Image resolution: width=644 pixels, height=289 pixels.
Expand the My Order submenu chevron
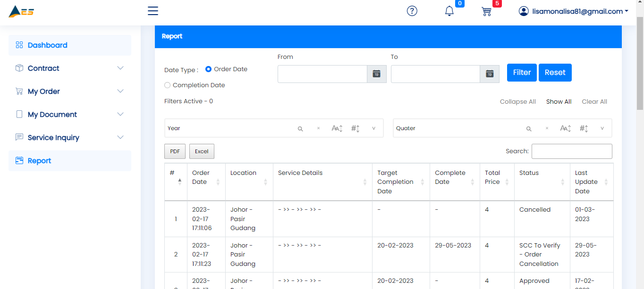pos(120,91)
